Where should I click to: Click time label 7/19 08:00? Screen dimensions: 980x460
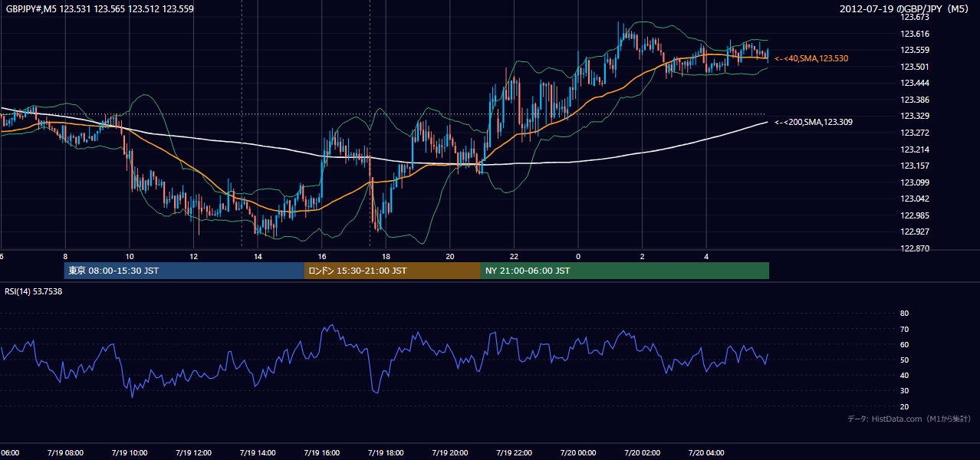pyautogui.click(x=67, y=453)
